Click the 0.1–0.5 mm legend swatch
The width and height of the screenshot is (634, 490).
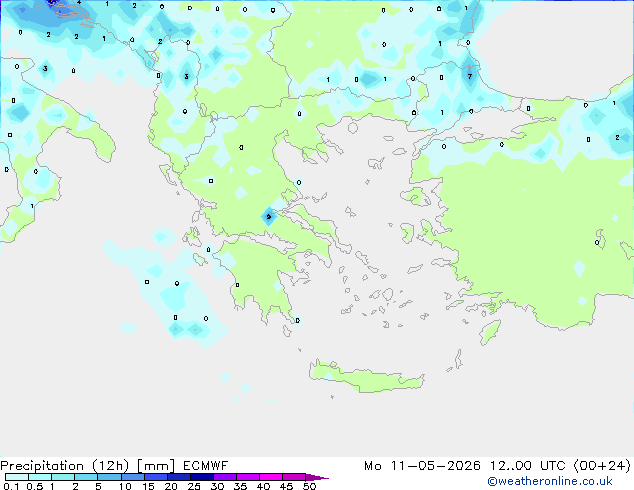17,477
